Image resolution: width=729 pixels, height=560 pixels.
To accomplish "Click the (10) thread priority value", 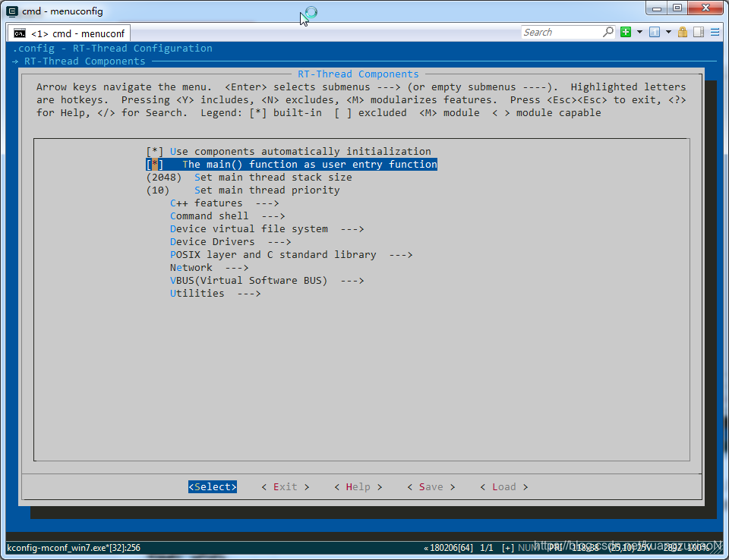I will (x=158, y=190).
